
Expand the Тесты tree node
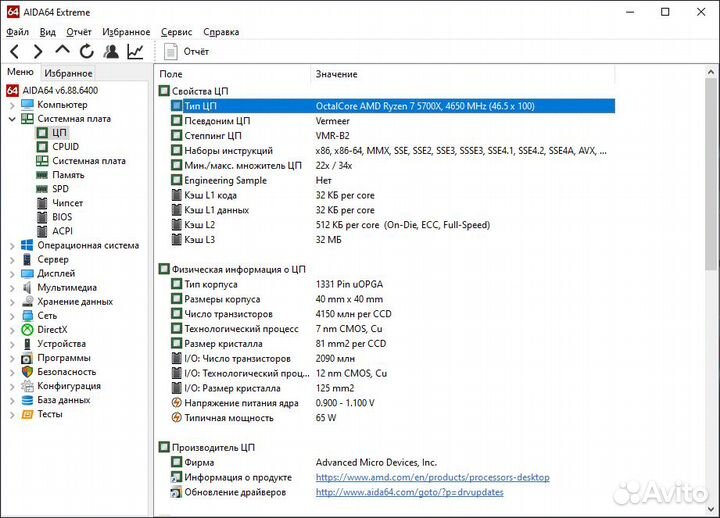pos(12,415)
